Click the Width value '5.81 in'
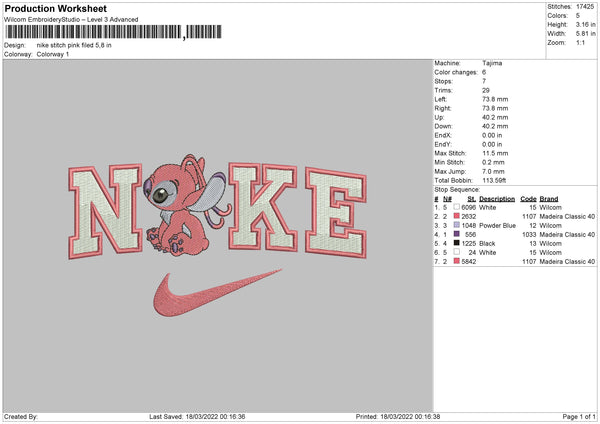Viewport: 600px width, 424px height. [x=585, y=34]
